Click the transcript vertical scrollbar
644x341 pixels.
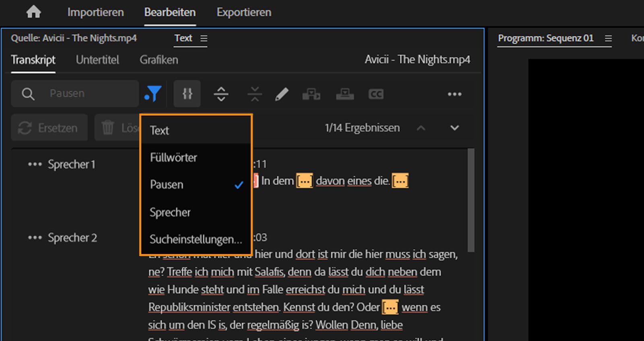point(471,200)
